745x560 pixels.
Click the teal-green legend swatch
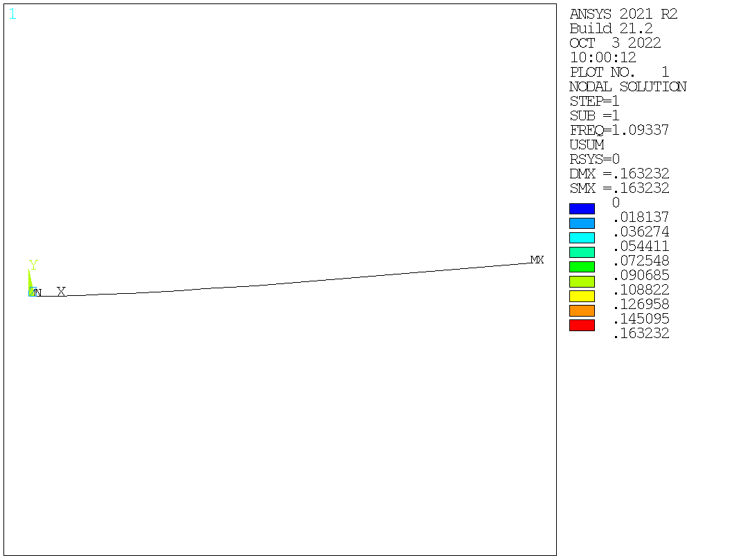[582, 252]
